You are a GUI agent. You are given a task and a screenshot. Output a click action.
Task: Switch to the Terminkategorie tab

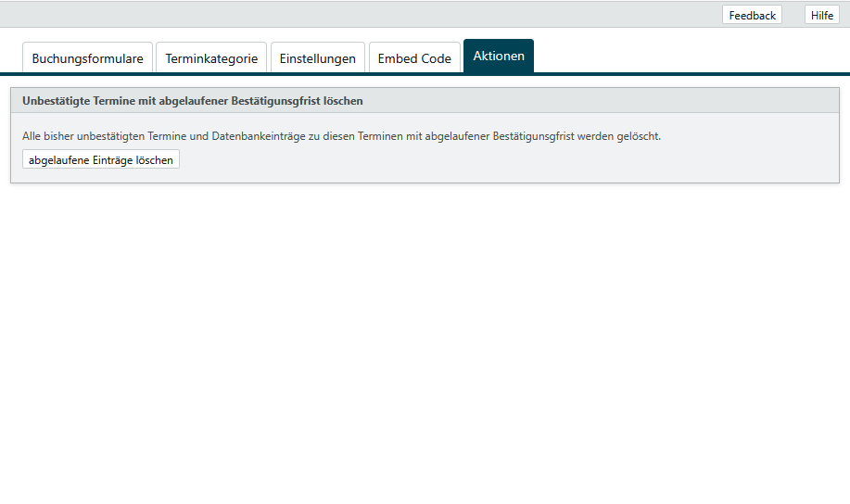pyautogui.click(x=211, y=57)
